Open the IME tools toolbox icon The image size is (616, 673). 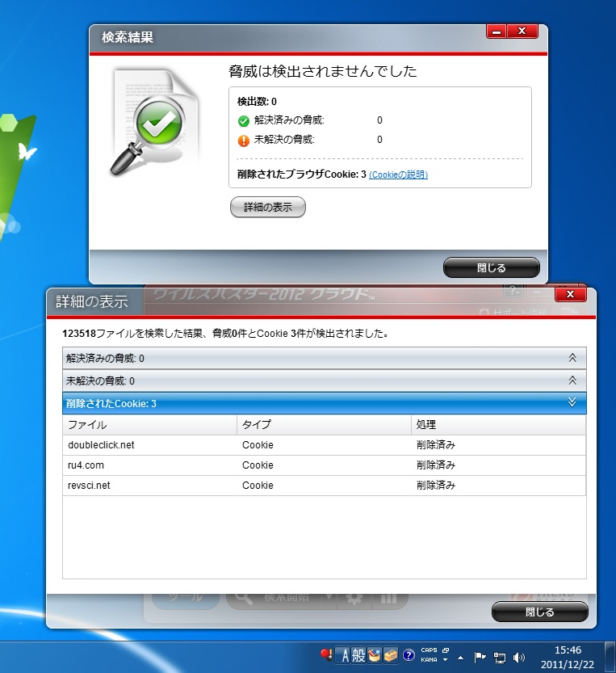[390, 655]
